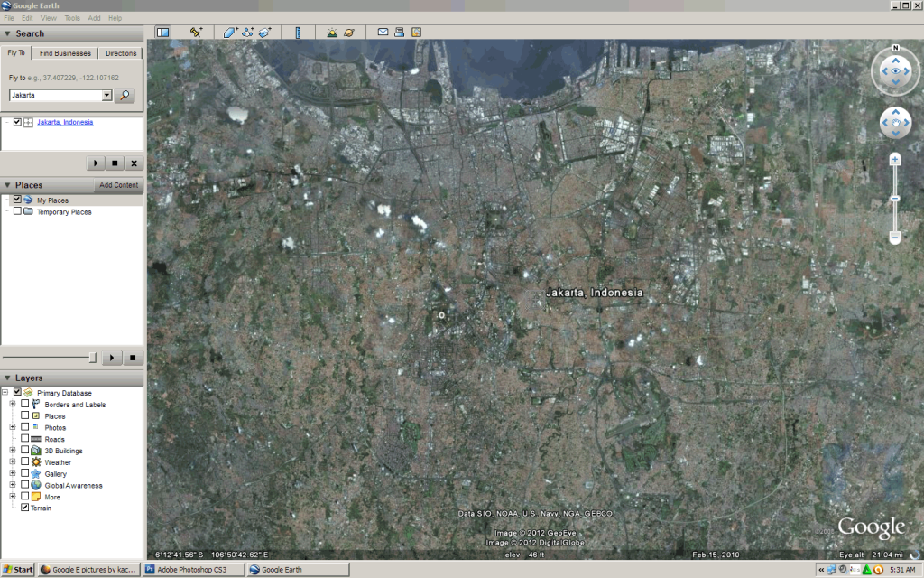
Task: Enable the Roads layer checkbox
Action: pyautogui.click(x=24, y=438)
